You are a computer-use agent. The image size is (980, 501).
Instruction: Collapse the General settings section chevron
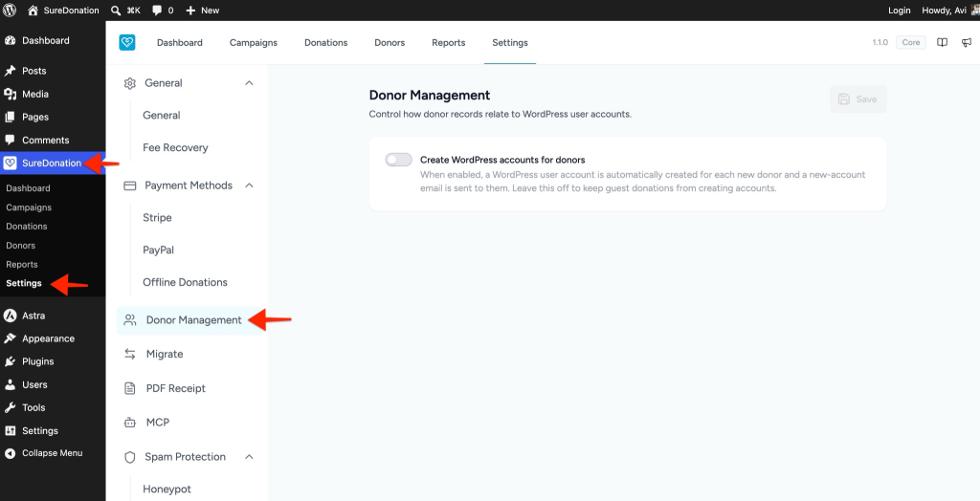(249, 83)
